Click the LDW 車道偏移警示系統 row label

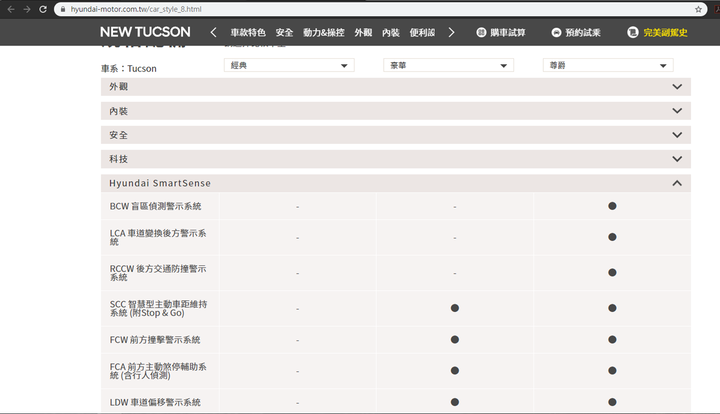155,403
